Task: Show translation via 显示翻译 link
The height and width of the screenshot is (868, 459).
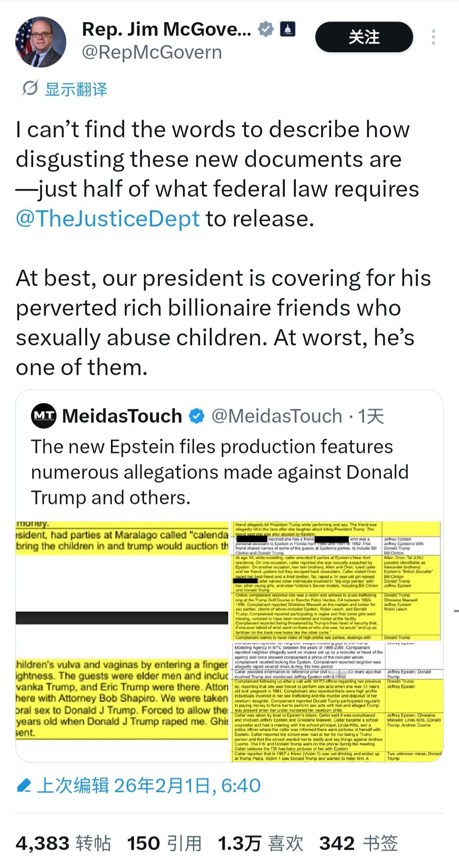Action: click(x=76, y=89)
